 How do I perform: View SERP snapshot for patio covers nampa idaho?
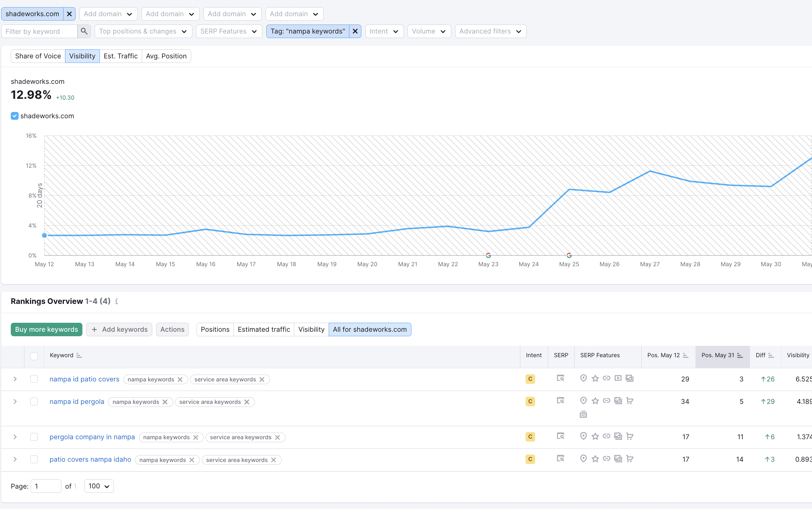point(560,459)
